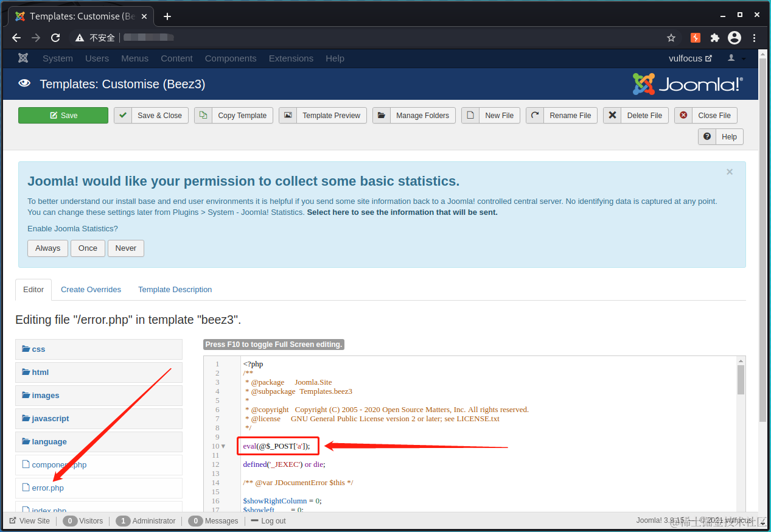771x532 pixels.
Task: Click the Delete File button
Action: pyautogui.click(x=636, y=116)
